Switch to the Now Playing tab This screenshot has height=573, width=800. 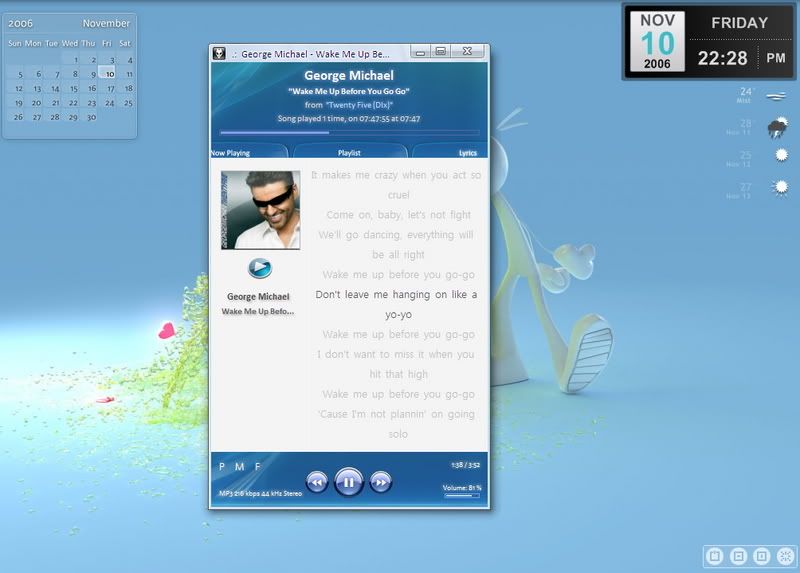pyautogui.click(x=230, y=153)
